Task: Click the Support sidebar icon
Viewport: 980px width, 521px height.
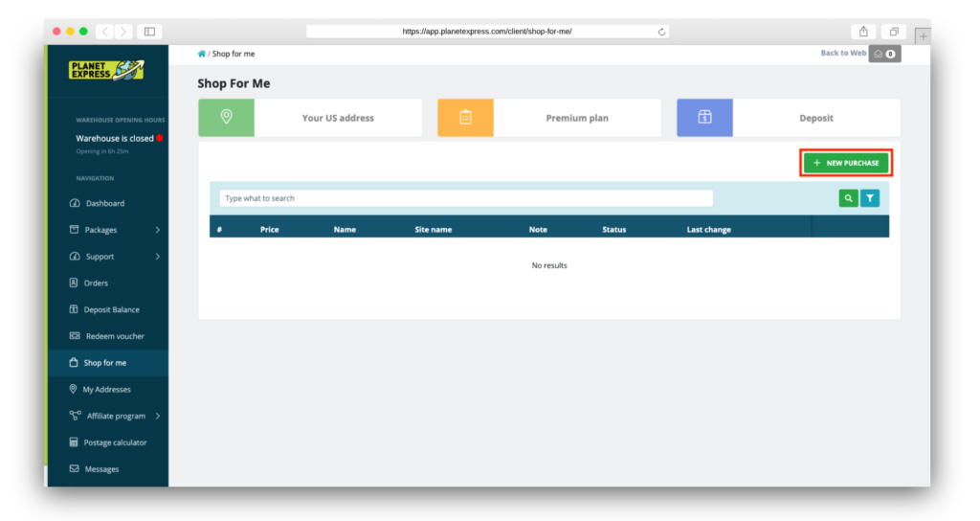Action: pyautogui.click(x=75, y=257)
